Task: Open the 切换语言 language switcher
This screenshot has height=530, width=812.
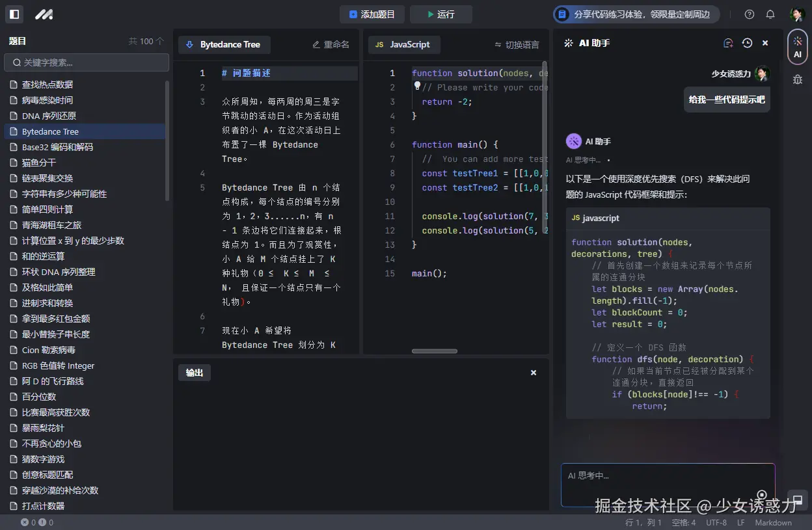Action: click(x=516, y=45)
